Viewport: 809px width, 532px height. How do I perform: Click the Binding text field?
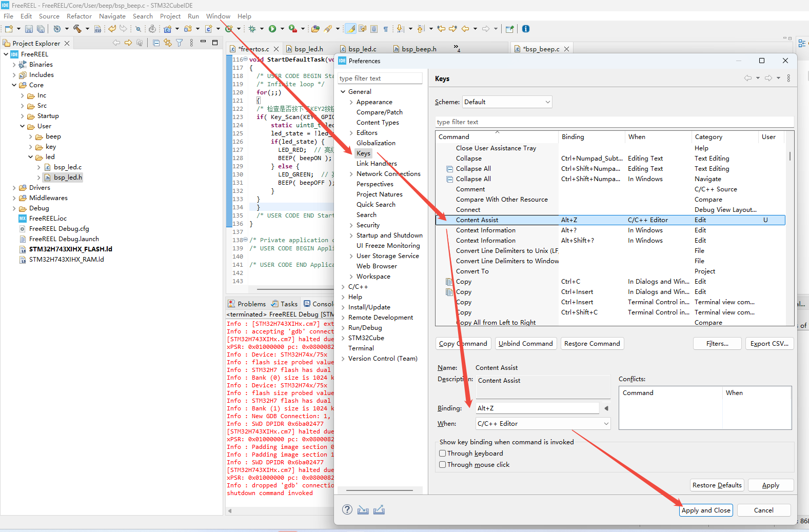click(537, 408)
